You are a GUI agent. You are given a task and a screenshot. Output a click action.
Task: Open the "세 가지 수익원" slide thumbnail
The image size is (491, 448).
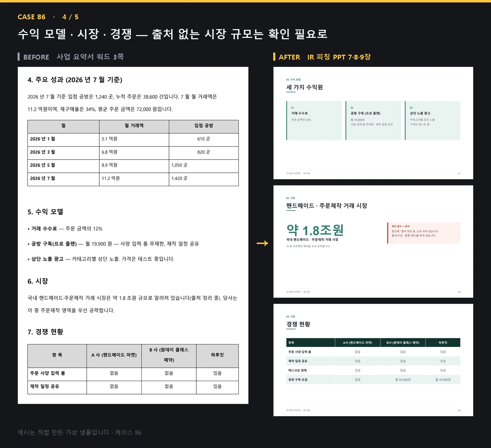pos(373,123)
